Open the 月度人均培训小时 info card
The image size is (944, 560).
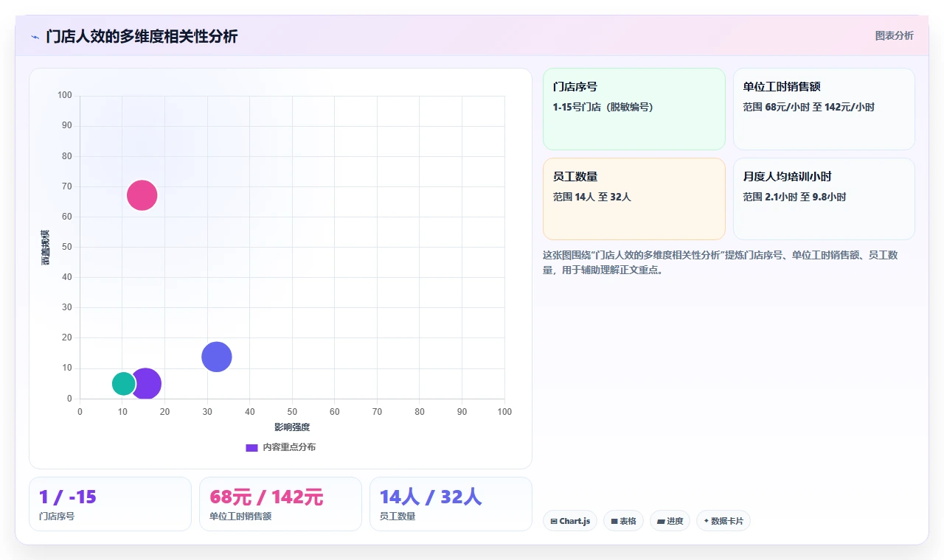[x=824, y=199]
